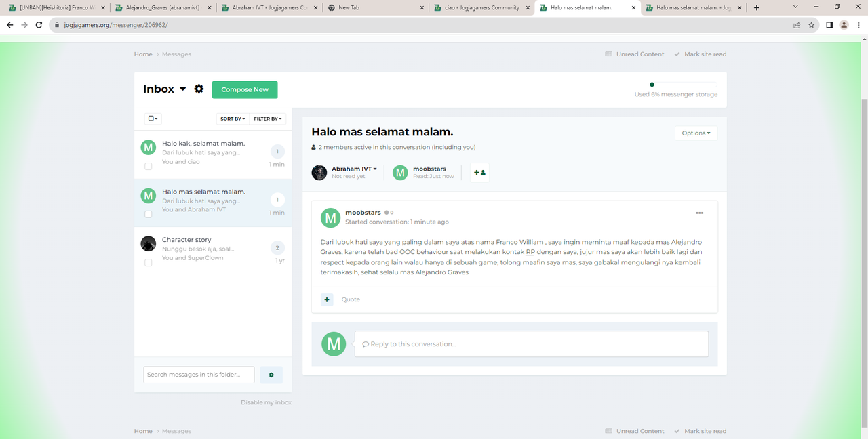Reload the page with browser refresh icon

[x=39, y=25]
